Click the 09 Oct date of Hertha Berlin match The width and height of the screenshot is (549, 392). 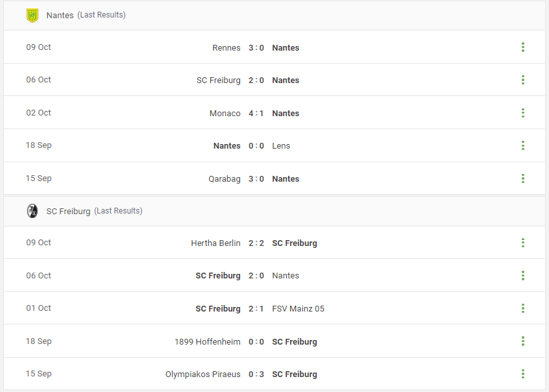(x=38, y=243)
